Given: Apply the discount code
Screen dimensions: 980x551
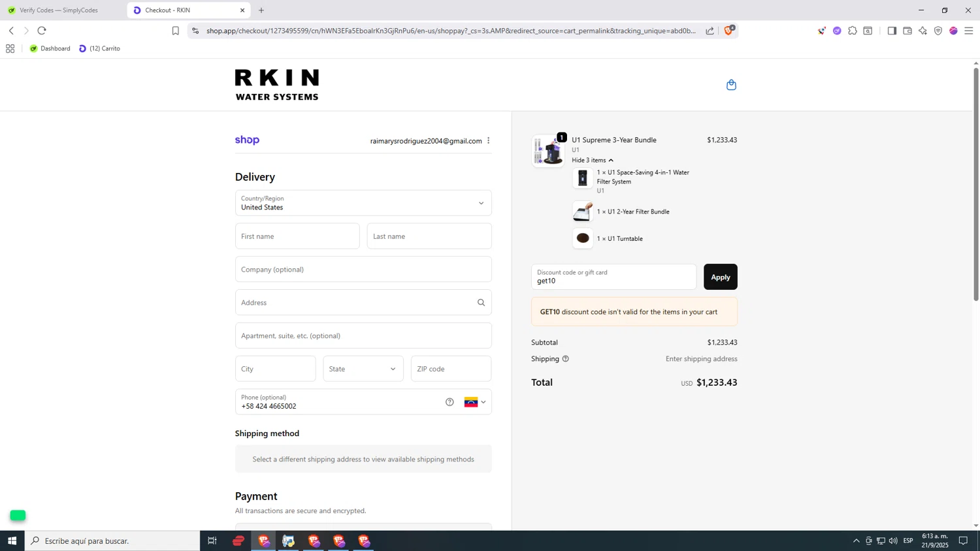Looking at the screenshot, I should pyautogui.click(x=721, y=277).
